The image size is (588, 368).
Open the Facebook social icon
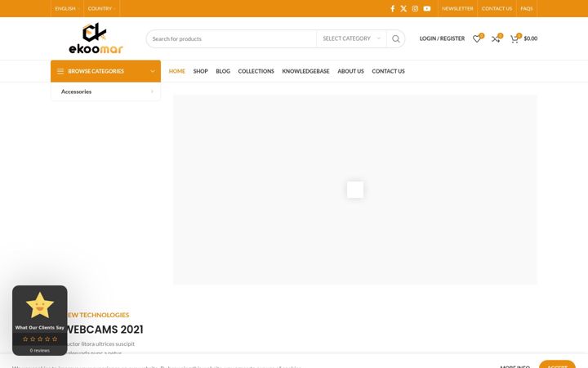(x=392, y=8)
